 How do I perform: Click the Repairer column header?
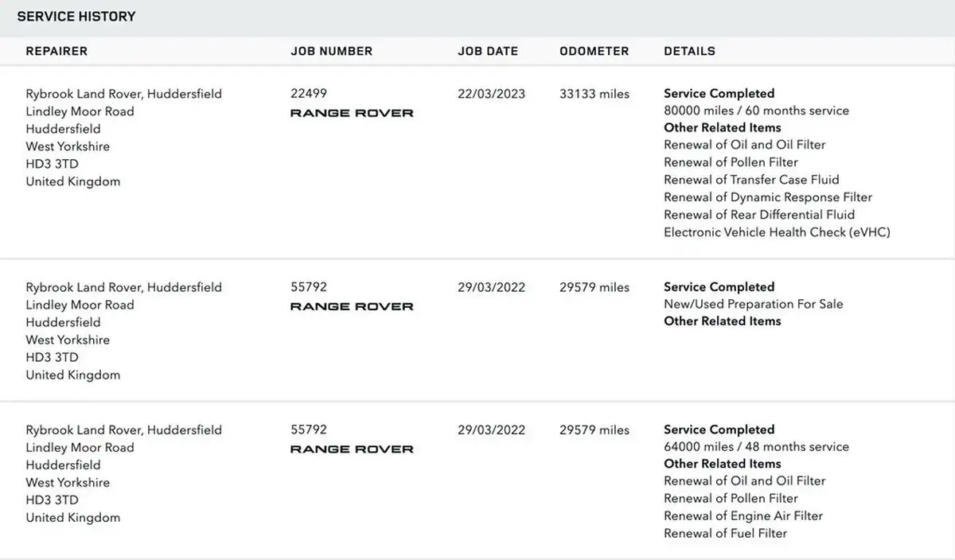57,51
